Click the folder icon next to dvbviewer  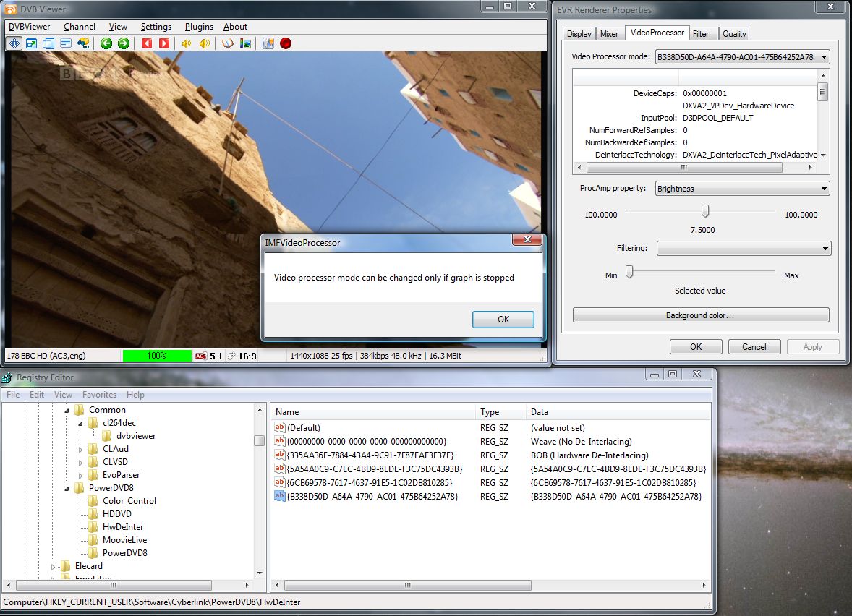point(106,436)
